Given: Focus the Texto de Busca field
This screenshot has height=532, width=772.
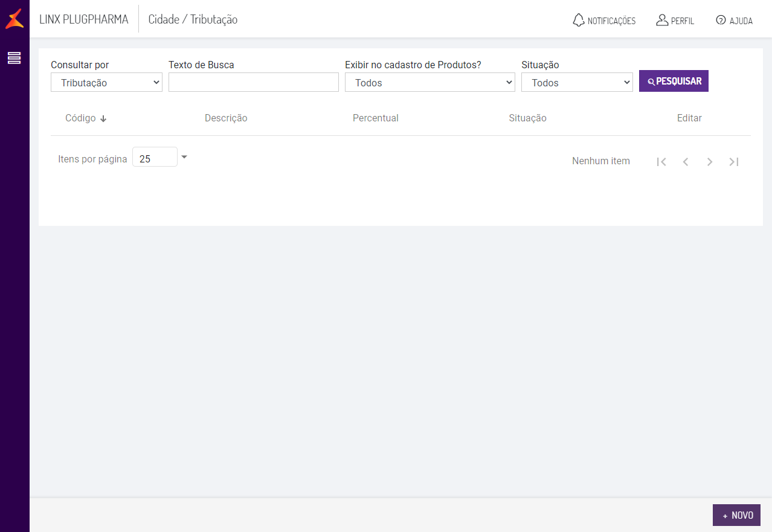Looking at the screenshot, I should [254, 83].
